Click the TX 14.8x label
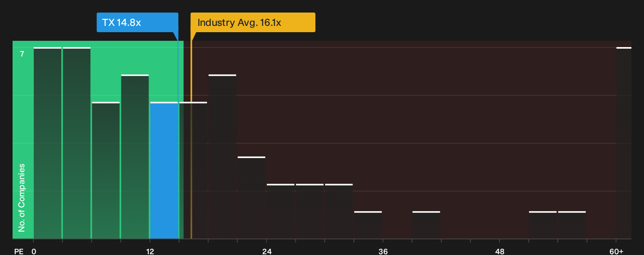 [x=137, y=22]
